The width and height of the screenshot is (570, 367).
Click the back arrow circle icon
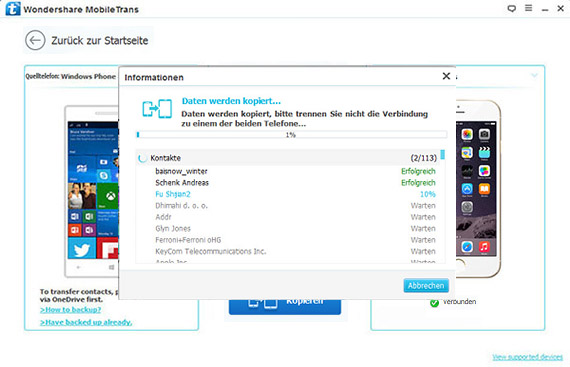(x=35, y=40)
